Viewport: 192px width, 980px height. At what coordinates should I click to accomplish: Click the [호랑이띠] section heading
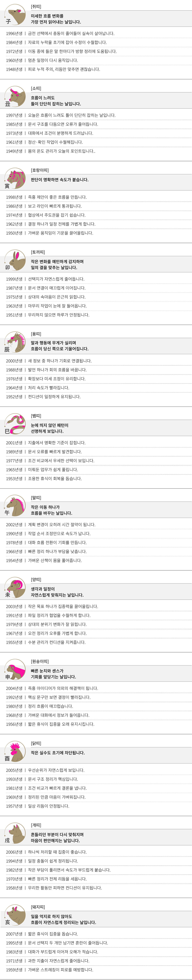click(39, 170)
